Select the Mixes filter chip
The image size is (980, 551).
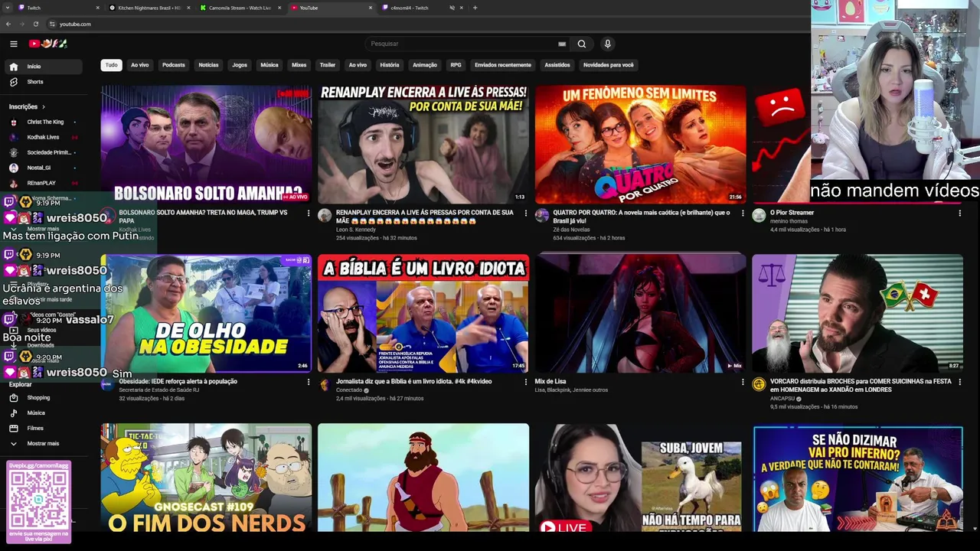299,65
